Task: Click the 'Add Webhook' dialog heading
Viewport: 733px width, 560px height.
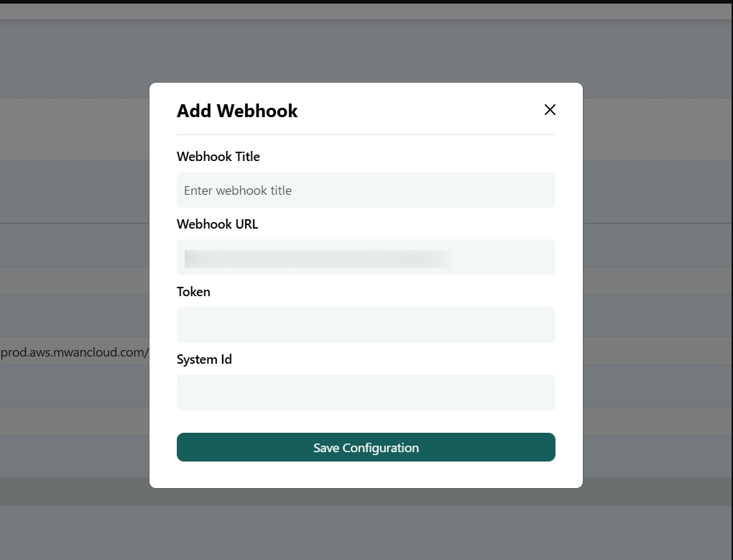Action: pos(237,111)
